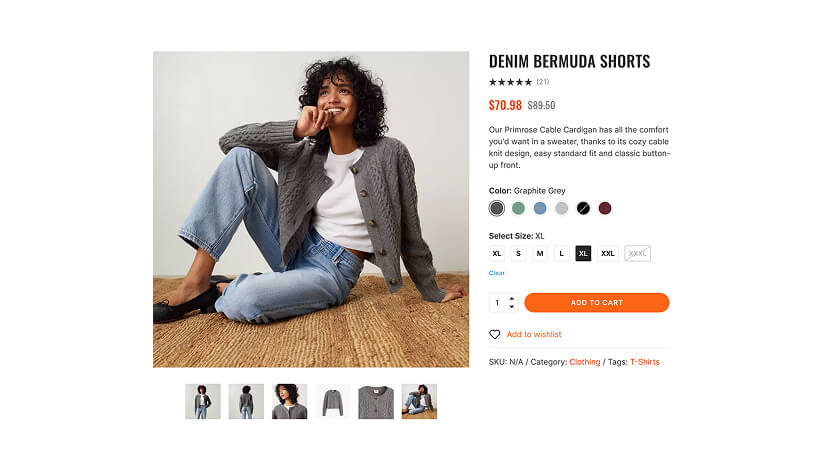Click the five-star rating icons

[510, 82]
